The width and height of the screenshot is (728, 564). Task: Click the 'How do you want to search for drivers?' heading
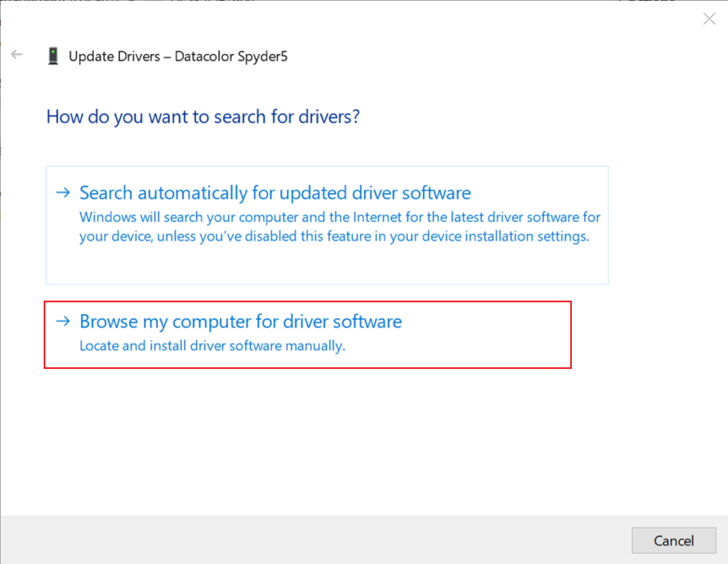(204, 117)
